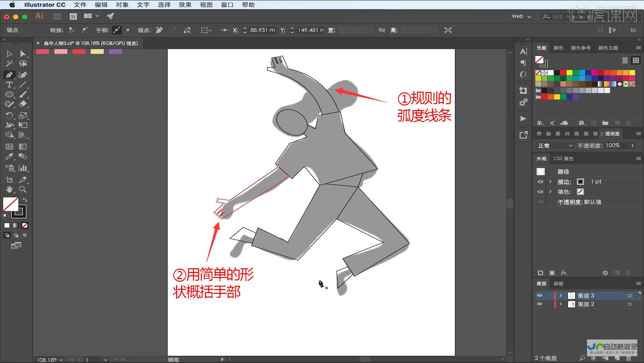Image resolution: width=644 pixels, height=363 pixels.
Task: Select the Type tool
Action: 9,85
